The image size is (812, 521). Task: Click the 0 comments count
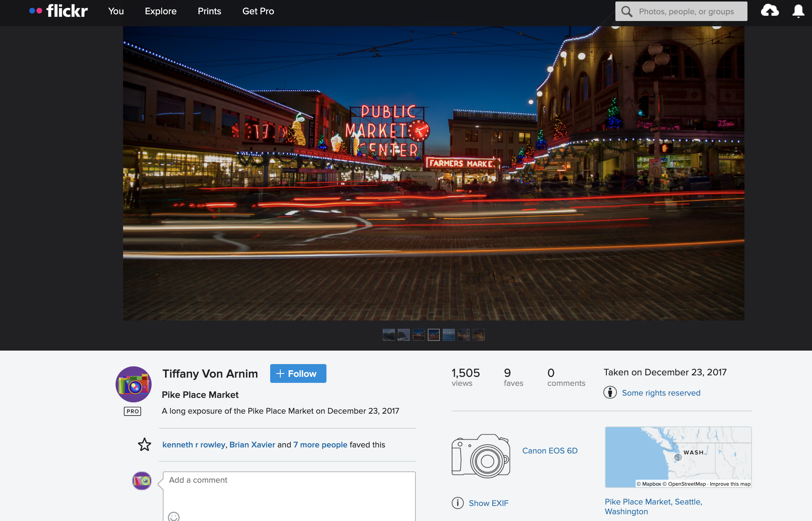tap(566, 377)
